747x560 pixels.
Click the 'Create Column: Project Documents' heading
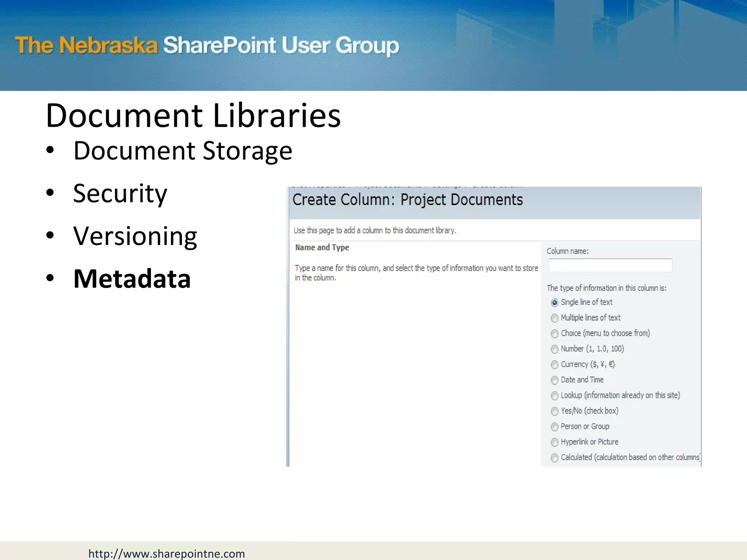(x=407, y=200)
